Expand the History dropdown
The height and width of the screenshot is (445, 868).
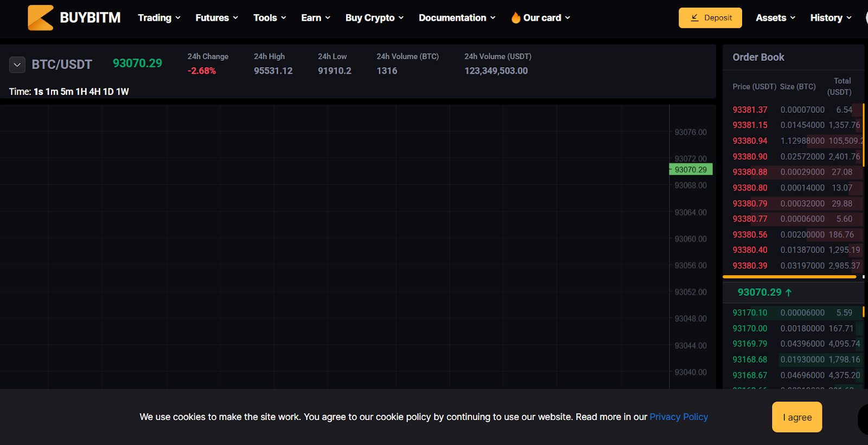[831, 18]
